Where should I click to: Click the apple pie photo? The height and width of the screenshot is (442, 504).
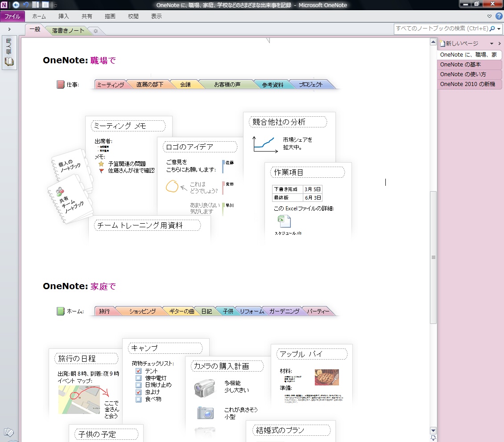[x=326, y=377]
